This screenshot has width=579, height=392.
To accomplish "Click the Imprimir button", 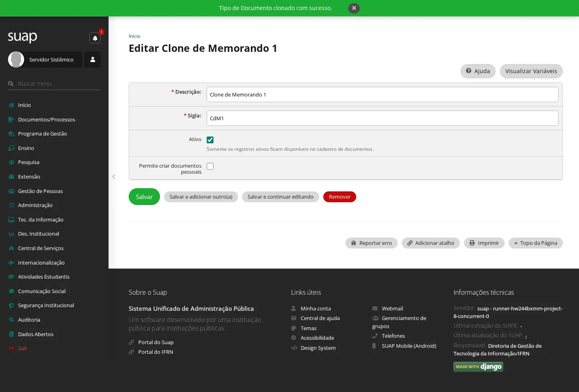I will point(484,243).
